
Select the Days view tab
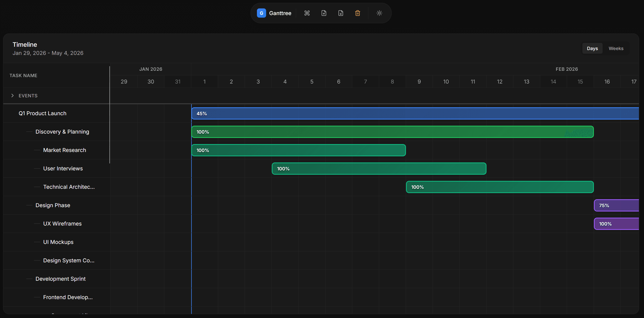[592, 48]
